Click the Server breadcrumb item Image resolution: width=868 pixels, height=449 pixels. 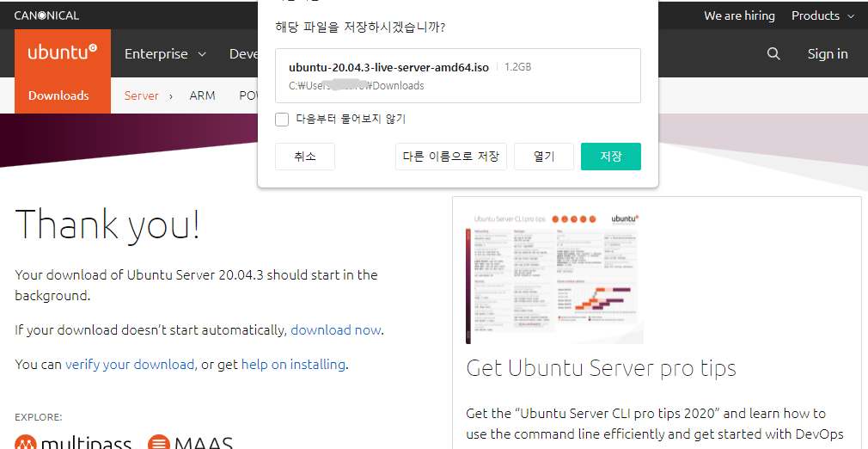[x=142, y=95]
